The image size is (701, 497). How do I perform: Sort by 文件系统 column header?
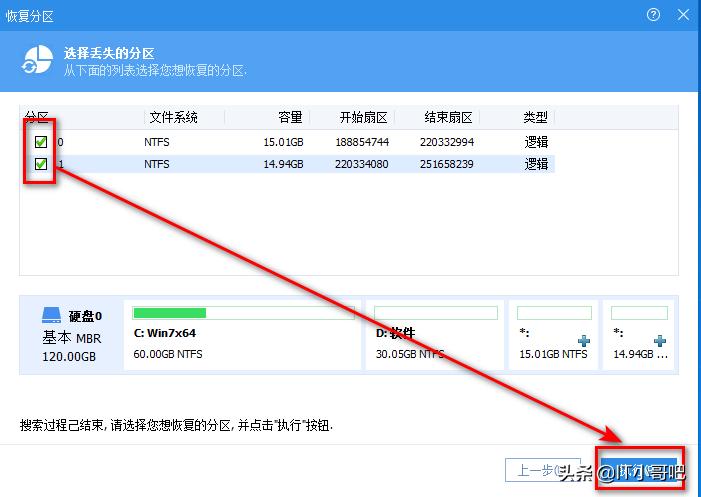(173, 118)
